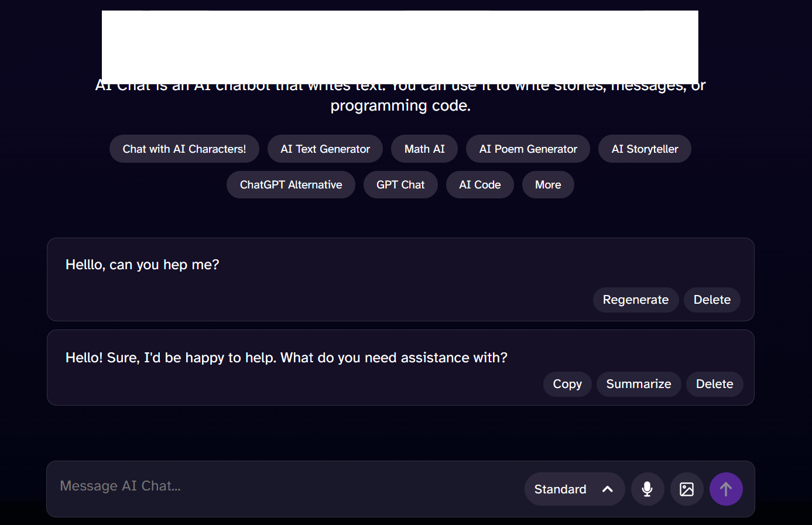Delete the user's 'Helllo' message
Screen dimensions: 812x525
(711, 300)
